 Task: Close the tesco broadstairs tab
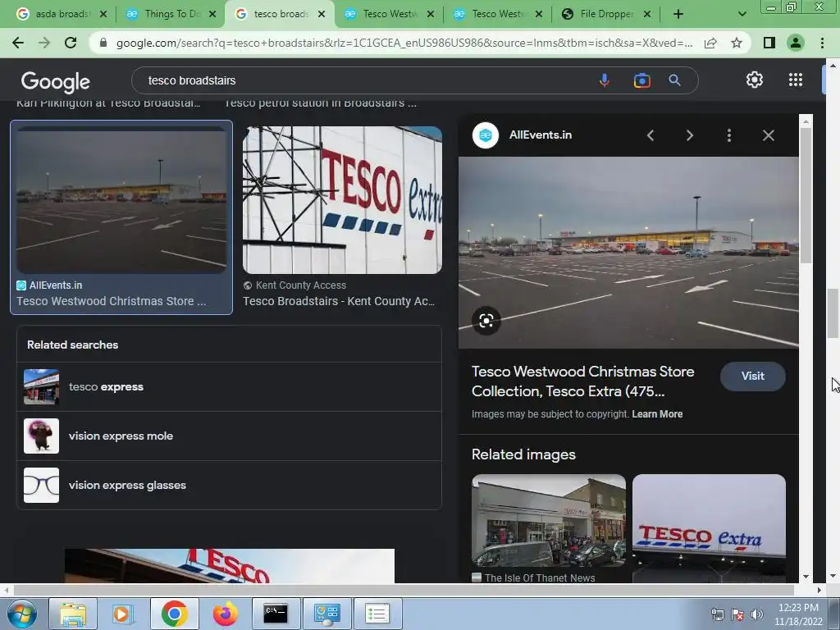(x=322, y=14)
